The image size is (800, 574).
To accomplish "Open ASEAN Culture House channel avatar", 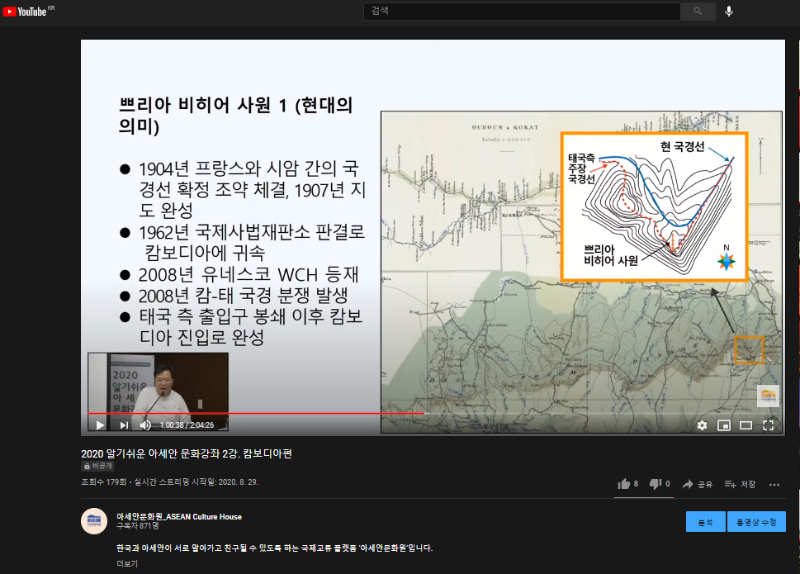I will [x=94, y=521].
